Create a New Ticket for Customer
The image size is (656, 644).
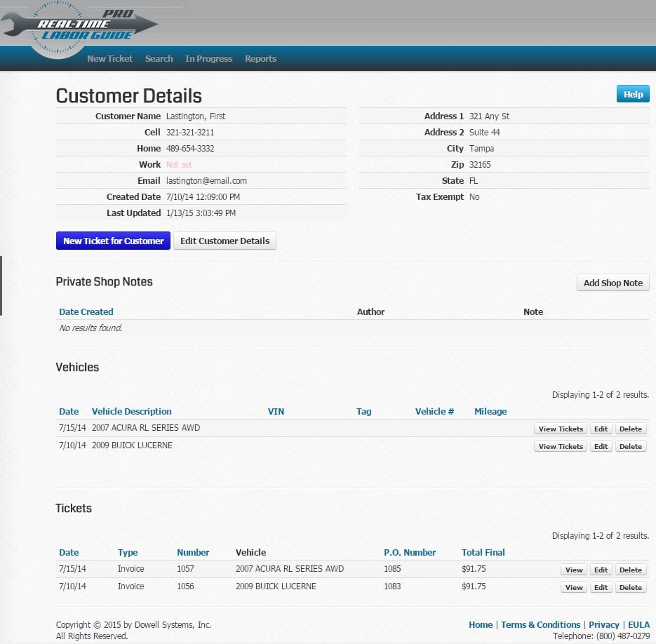tap(113, 241)
